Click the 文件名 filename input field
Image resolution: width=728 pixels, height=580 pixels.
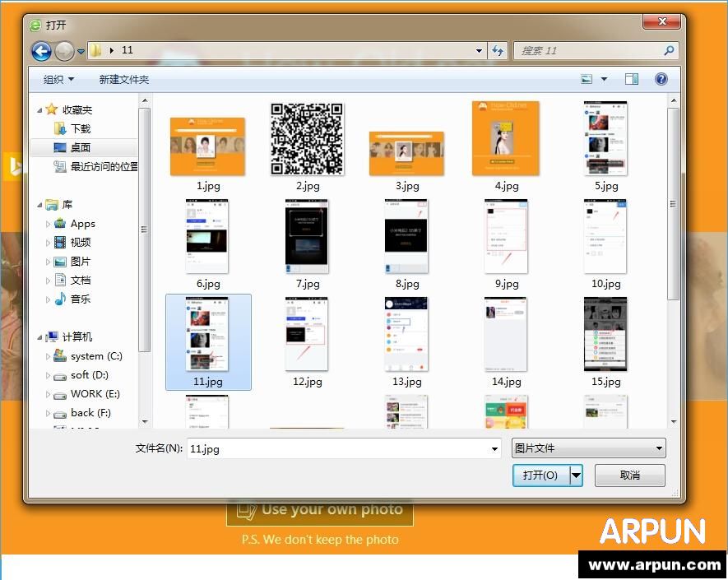pyautogui.click(x=337, y=449)
